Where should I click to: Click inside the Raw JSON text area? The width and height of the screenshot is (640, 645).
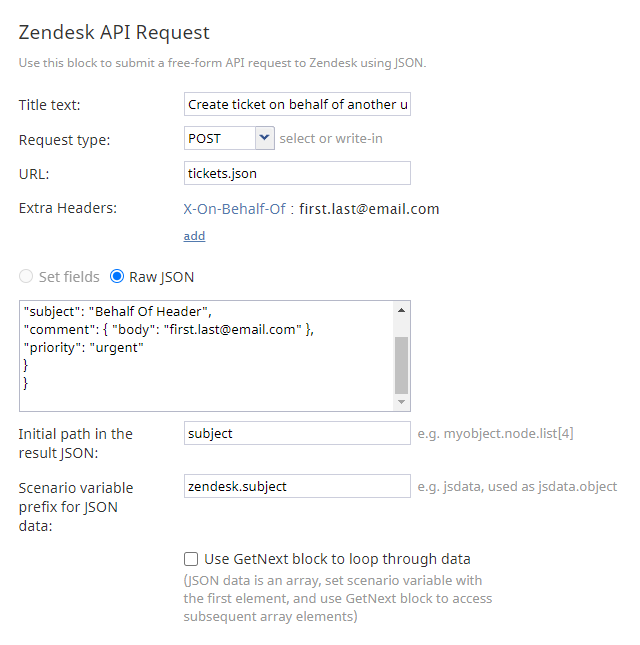point(206,356)
